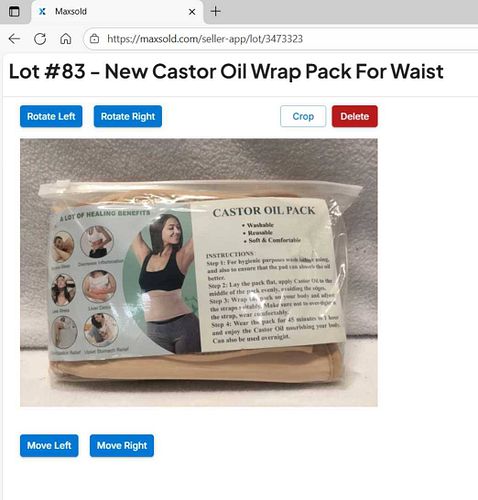Open a new tab with plus icon
Image resolution: width=478 pixels, height=500 pixels.
[x=216, y=12]
